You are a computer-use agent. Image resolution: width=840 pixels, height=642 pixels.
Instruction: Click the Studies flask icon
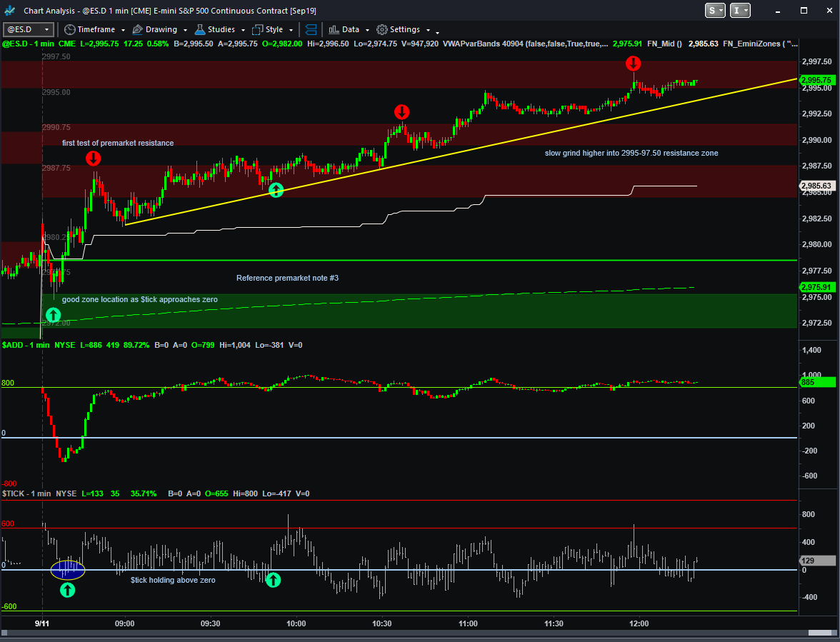coord(200,29)
